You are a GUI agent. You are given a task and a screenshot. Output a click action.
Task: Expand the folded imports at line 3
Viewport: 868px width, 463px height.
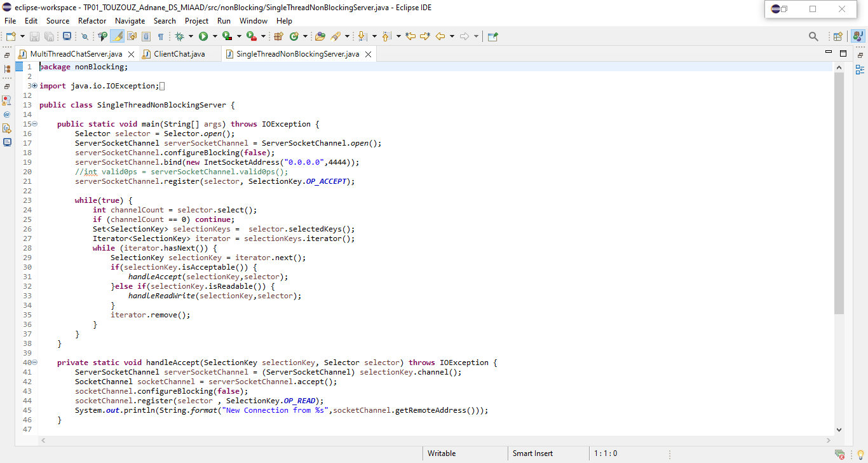pos(34,86)
